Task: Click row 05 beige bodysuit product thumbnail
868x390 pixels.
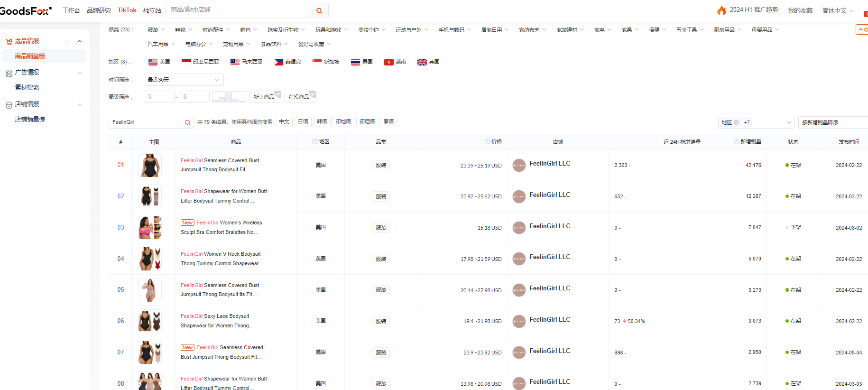Action: tap(150, 290)
